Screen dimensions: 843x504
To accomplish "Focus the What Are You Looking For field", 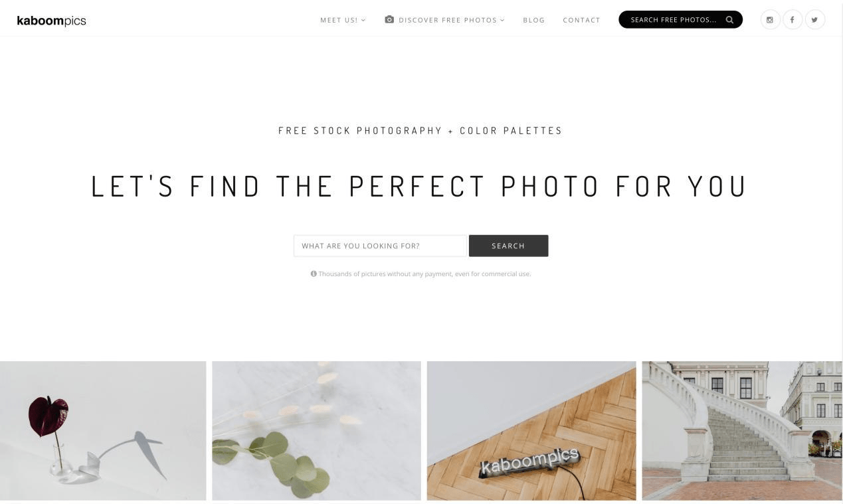I will pos(380,246).
